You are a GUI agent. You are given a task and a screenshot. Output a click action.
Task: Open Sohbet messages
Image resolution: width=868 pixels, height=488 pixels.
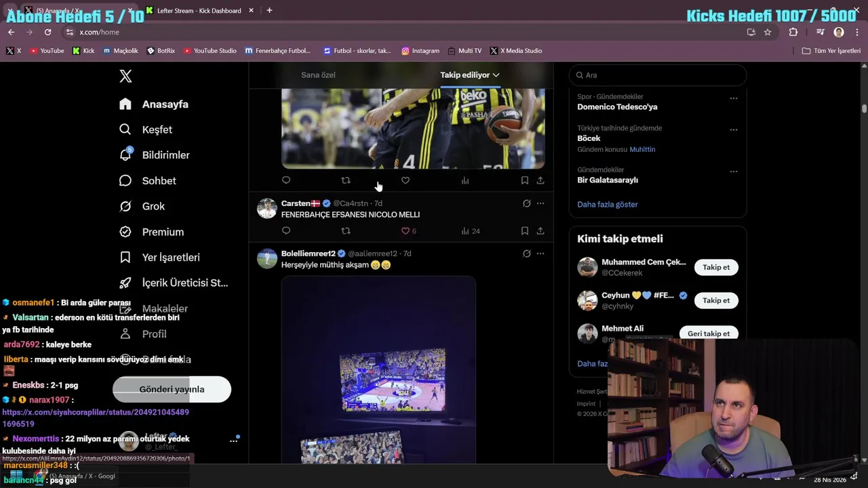(x=148, y=181)
